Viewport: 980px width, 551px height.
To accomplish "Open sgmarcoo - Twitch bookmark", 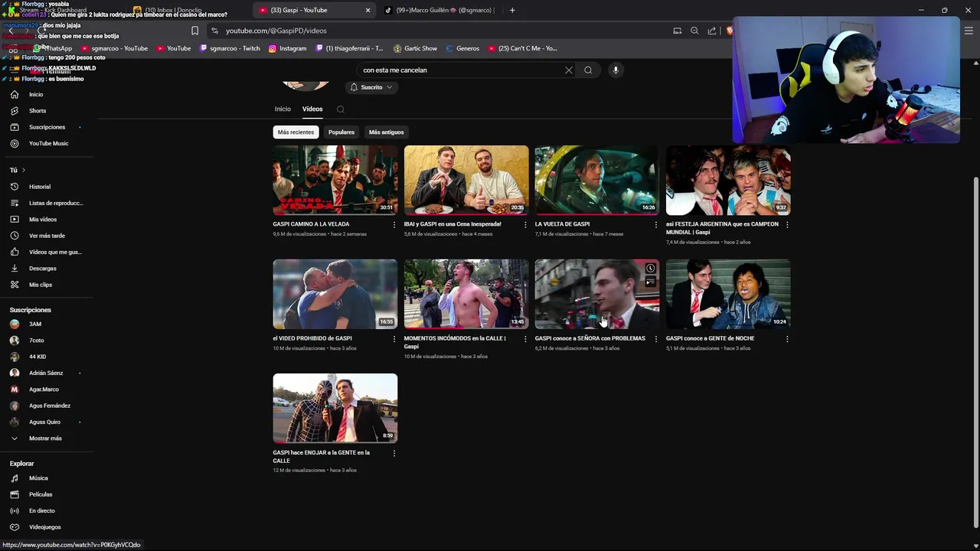I will 230,48.
